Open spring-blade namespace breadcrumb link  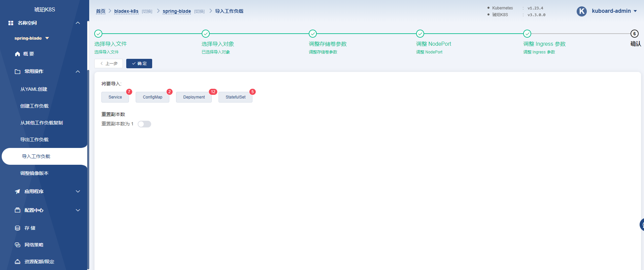pos(177,11)
